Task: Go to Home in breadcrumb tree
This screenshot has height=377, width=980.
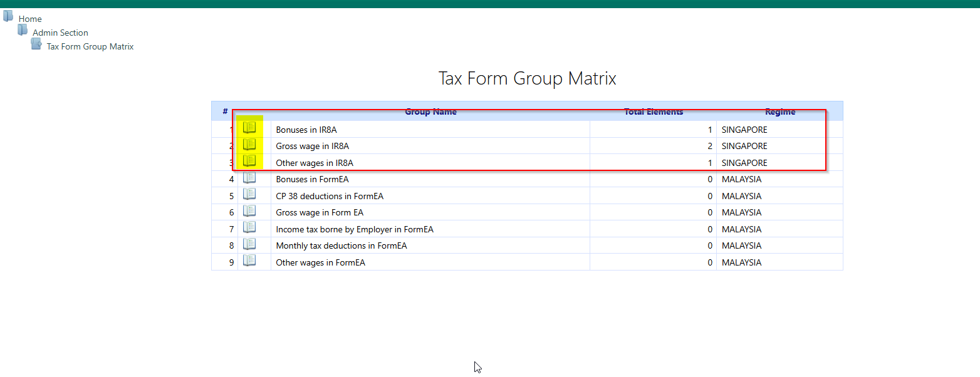Action: coord(30,19)
